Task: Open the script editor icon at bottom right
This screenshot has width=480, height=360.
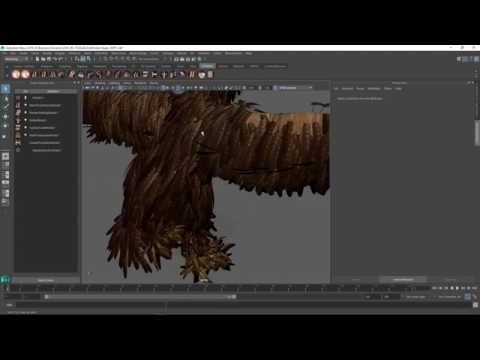Action: [x=475, y=305]
